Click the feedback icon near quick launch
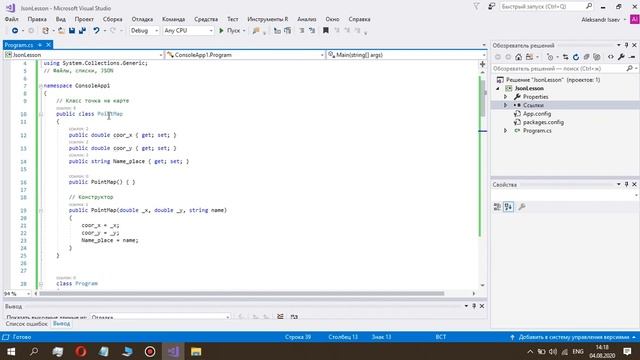Viewport: 640px width, 360px height. click(x=492, y=7)
